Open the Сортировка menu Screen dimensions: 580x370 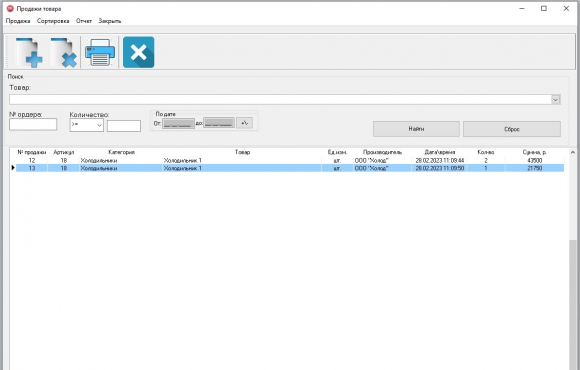[53, 21]
